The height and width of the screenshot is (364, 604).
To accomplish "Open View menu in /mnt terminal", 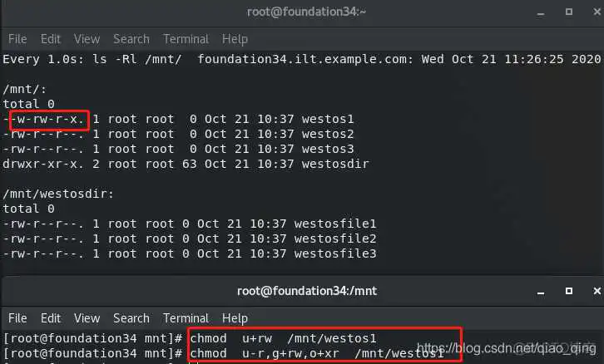I will tap(87, 318).
